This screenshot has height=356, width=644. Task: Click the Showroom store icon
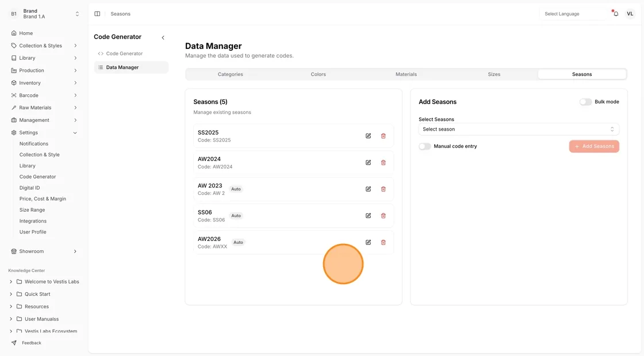[x=14, y=251]
